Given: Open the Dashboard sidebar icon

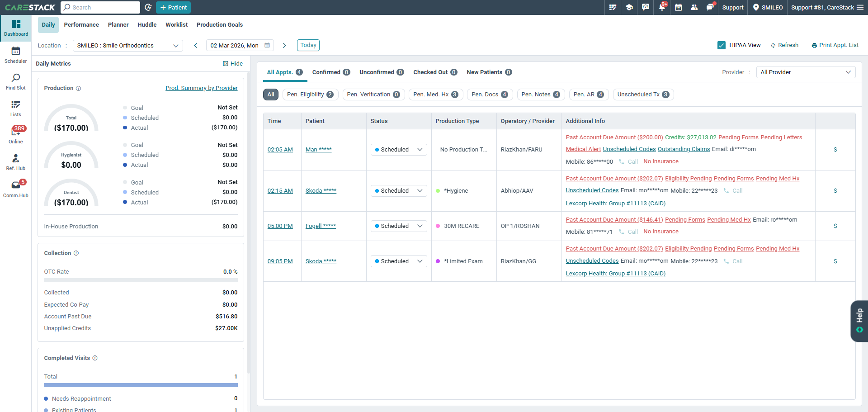Looking at the screenshot, I should click(16, 28).
